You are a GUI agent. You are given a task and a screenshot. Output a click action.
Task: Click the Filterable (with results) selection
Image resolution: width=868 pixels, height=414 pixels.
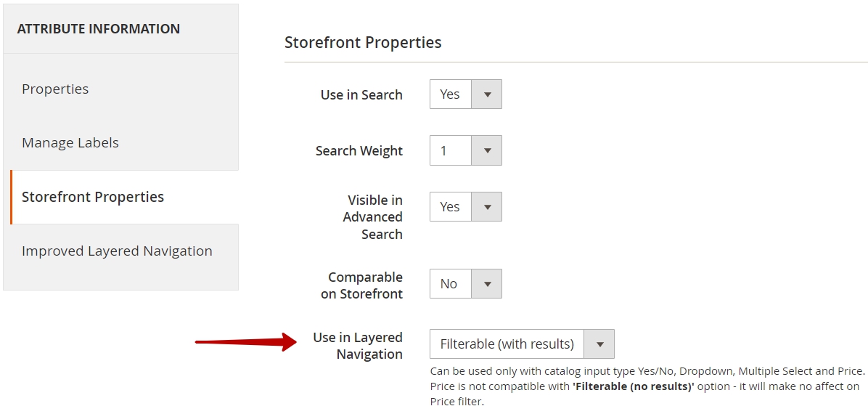point(507,344)
